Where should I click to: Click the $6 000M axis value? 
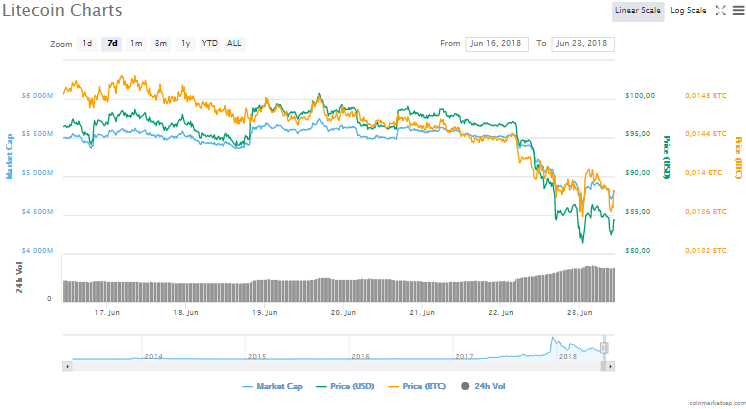click(x=37, y=96)
